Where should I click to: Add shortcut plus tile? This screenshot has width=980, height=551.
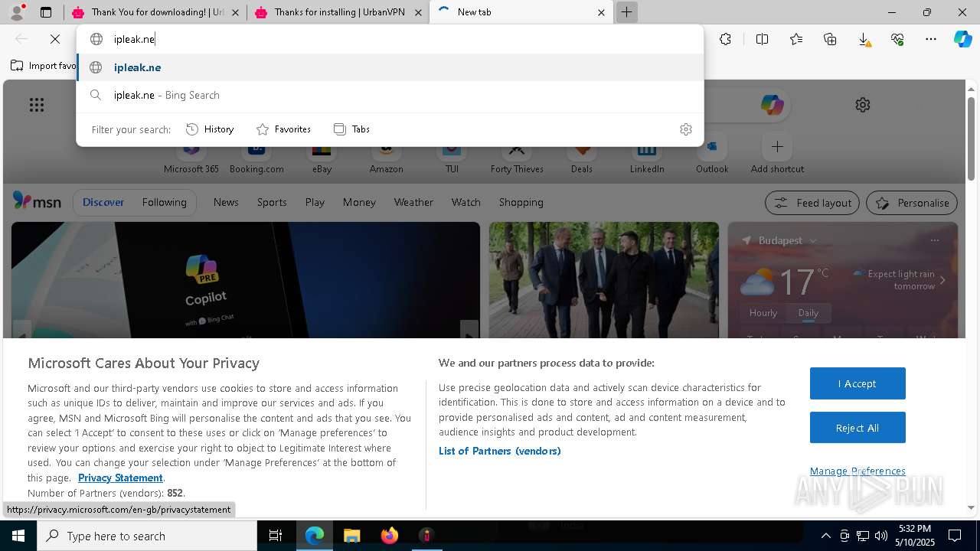tap(777, 154)
